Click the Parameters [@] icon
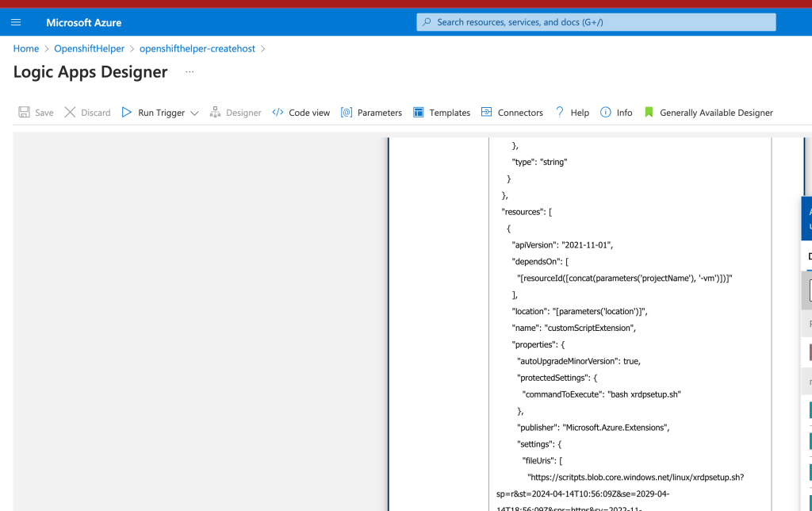812x511 pixels. (347, 113)
